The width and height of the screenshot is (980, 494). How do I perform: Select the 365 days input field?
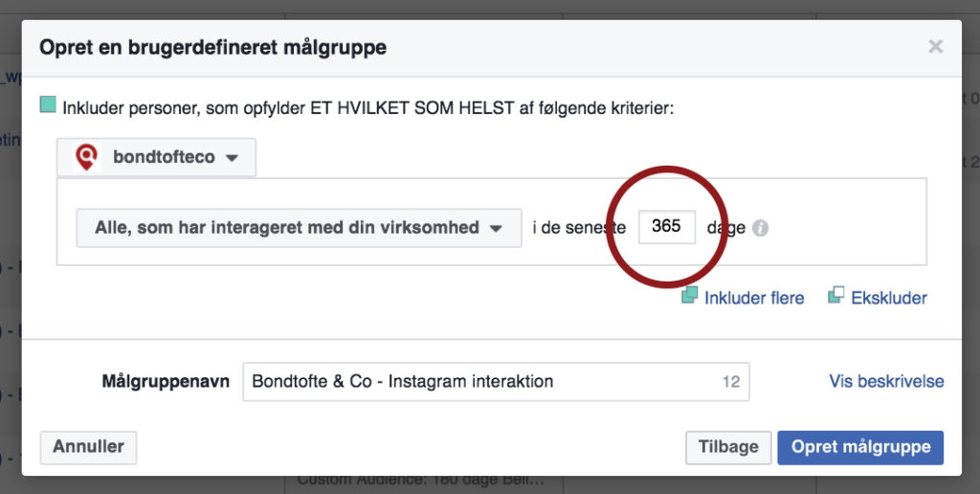[x=667, y=226]
